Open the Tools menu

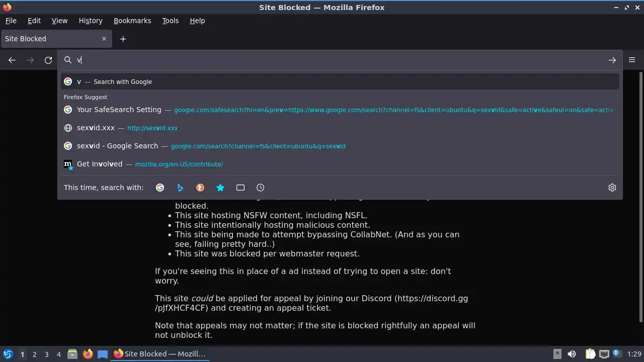coord(170,21)
